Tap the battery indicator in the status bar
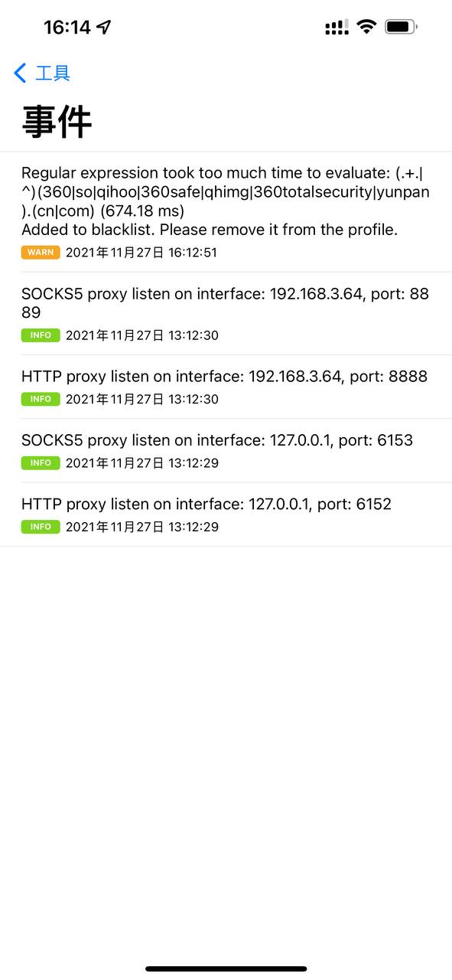The height and width of the screenshot is (980, 452). [400, 25]
